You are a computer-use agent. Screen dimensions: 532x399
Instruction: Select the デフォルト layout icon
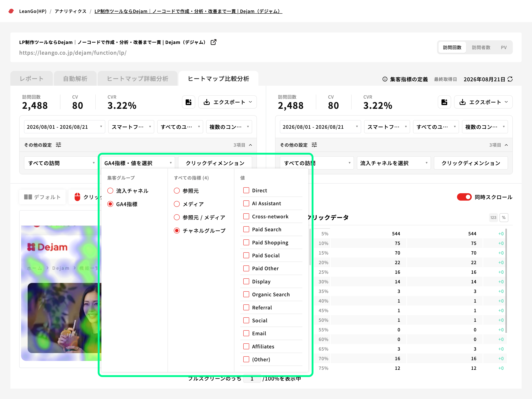click(x=28, y=197)
